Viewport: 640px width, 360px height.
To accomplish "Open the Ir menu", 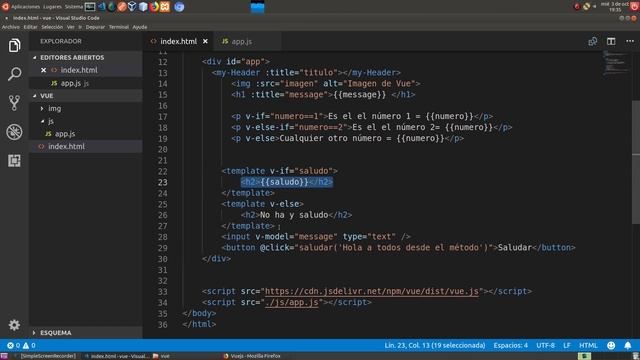I will point(80,27).
